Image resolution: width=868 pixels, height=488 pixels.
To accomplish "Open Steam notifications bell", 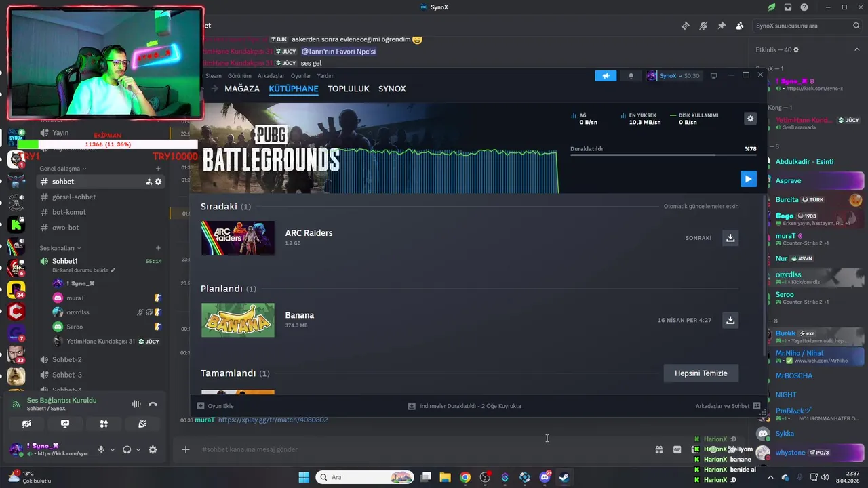I will tap(631, 76).
